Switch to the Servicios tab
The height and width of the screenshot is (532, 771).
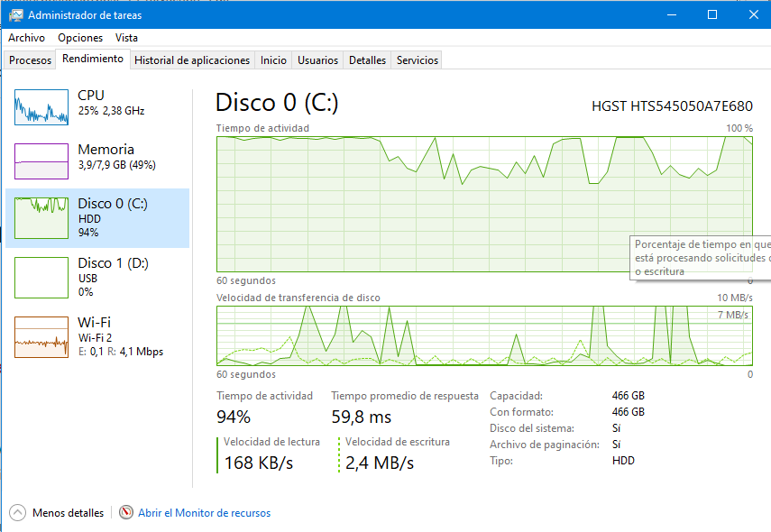coord(417,60)
